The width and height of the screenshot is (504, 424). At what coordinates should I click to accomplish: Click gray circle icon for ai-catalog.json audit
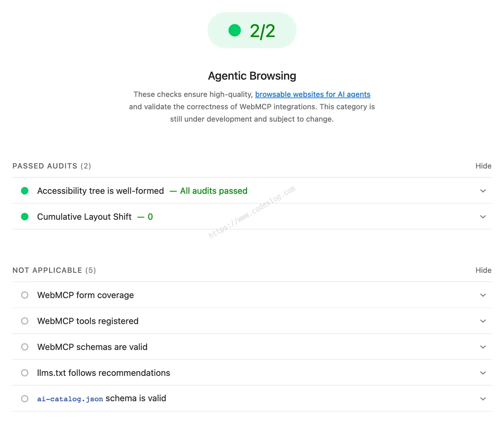point(25,399)
